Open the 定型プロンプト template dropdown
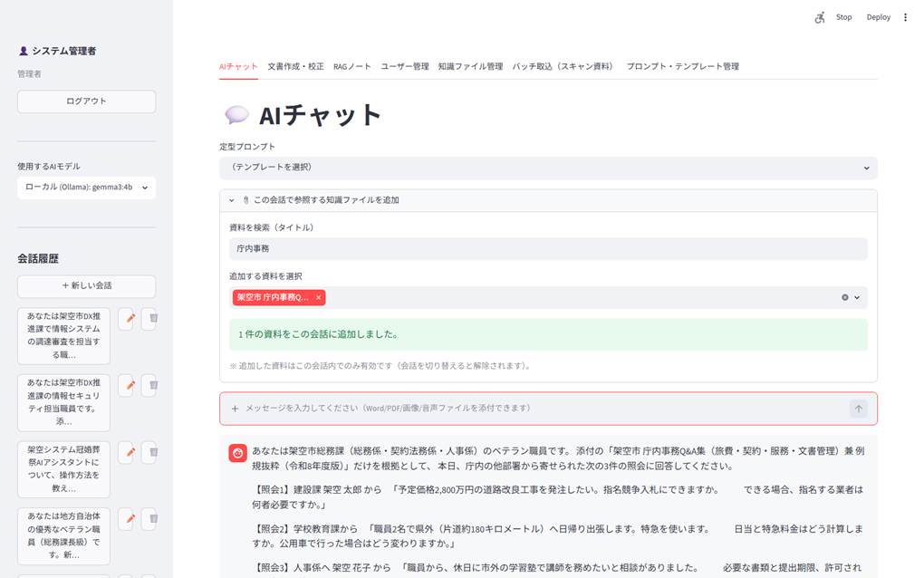 [548, 168]
